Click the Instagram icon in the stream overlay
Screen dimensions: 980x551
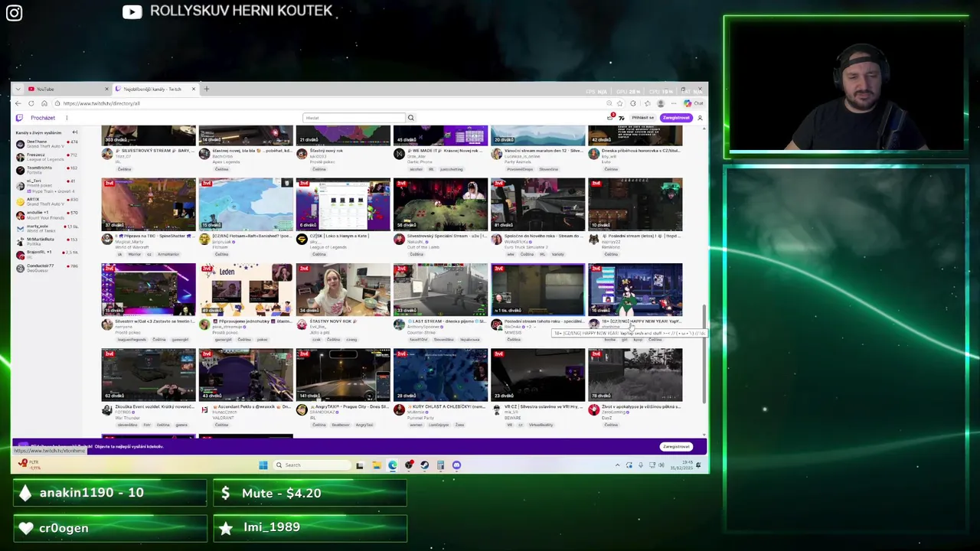coord(14,12)
